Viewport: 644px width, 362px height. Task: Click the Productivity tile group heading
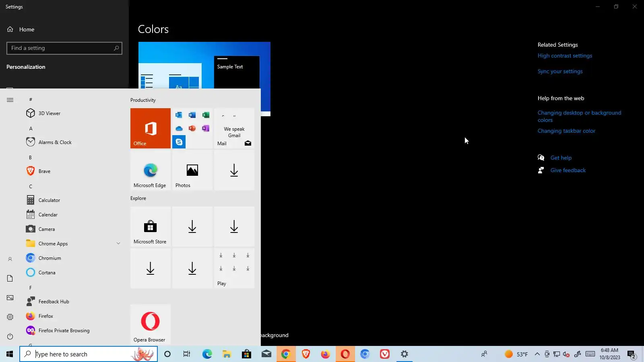point(143,100)
